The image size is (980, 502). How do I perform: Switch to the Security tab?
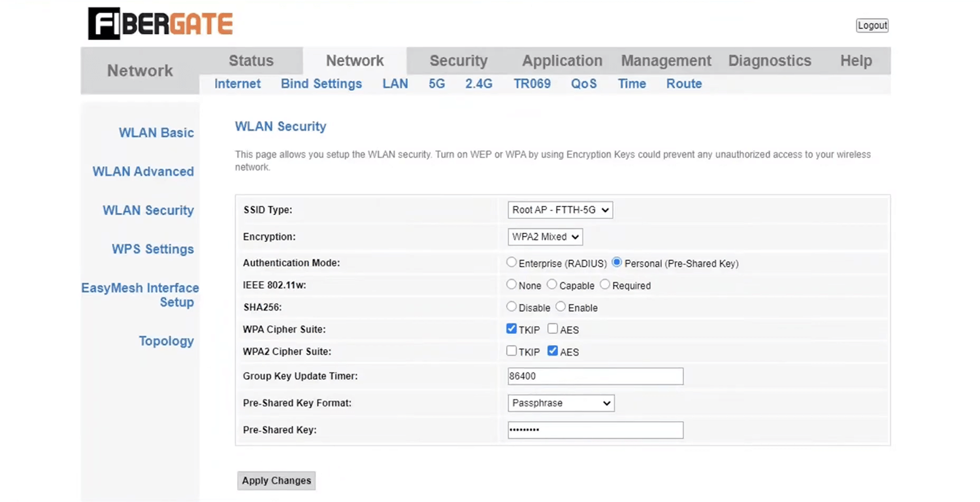pos(458,61)
